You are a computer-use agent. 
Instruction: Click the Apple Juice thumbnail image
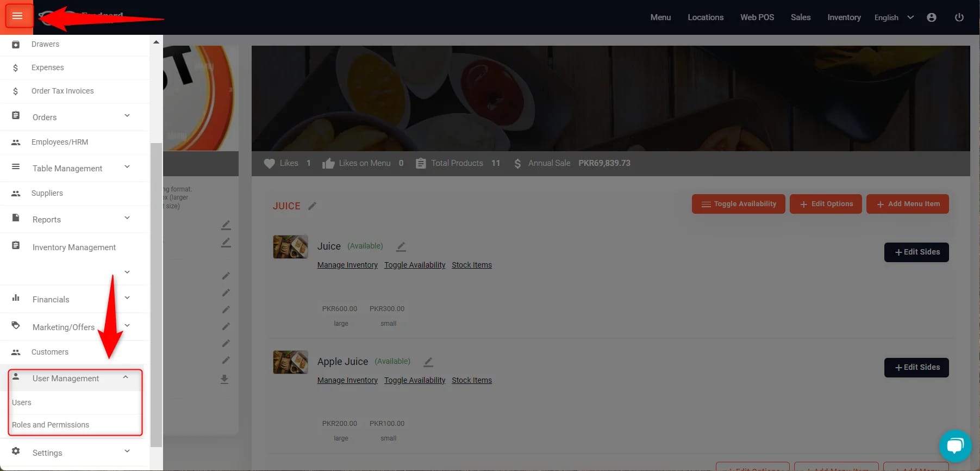point(290,362)
